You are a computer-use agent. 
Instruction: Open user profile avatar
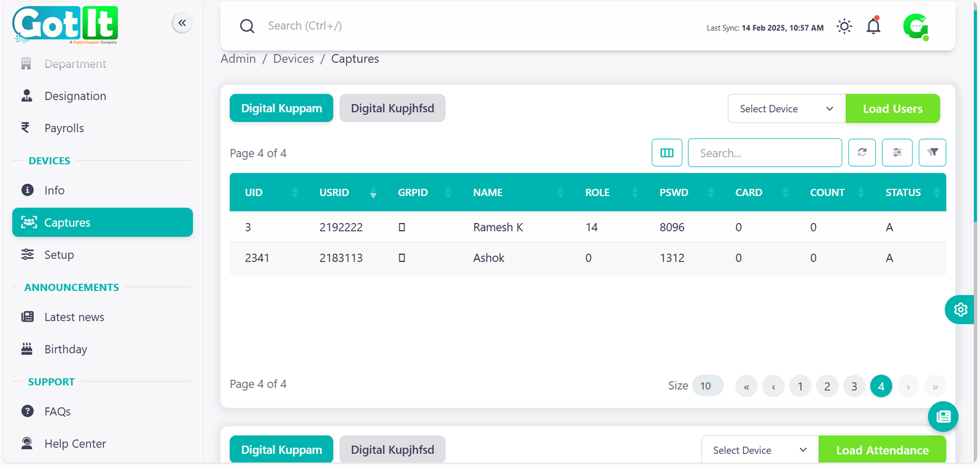(916, 26)
